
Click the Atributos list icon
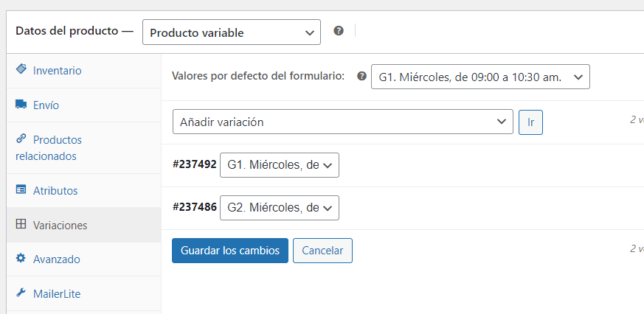tap(21, 189)
